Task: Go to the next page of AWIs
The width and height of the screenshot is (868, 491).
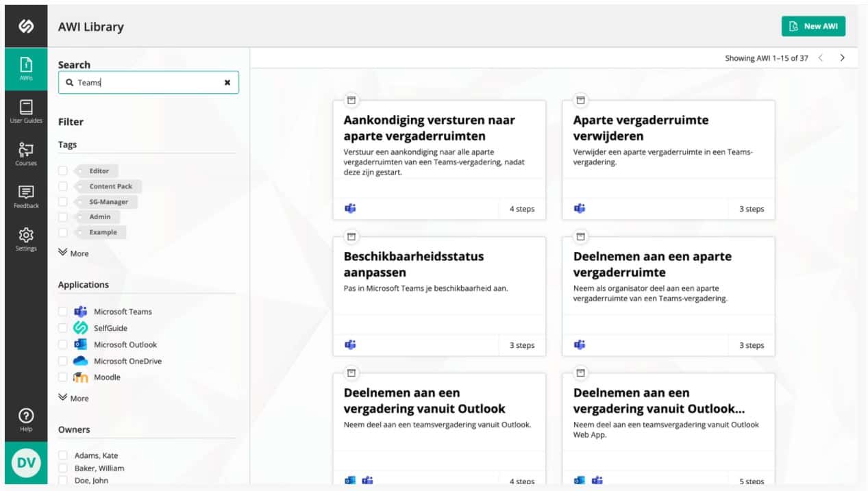Action: click(843, 58)
